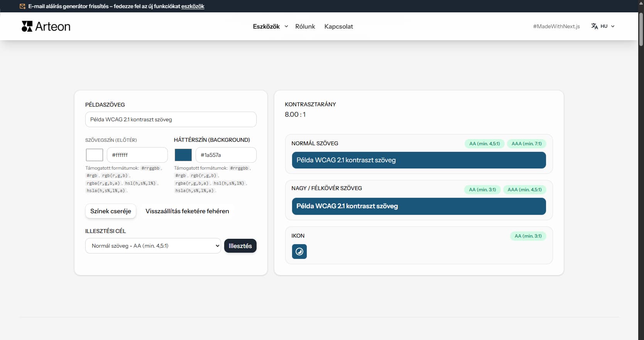This screenshot has height=340, width=644.
Task: Click Visszaállítás feketére fehéren button
Action: [187, 211]
